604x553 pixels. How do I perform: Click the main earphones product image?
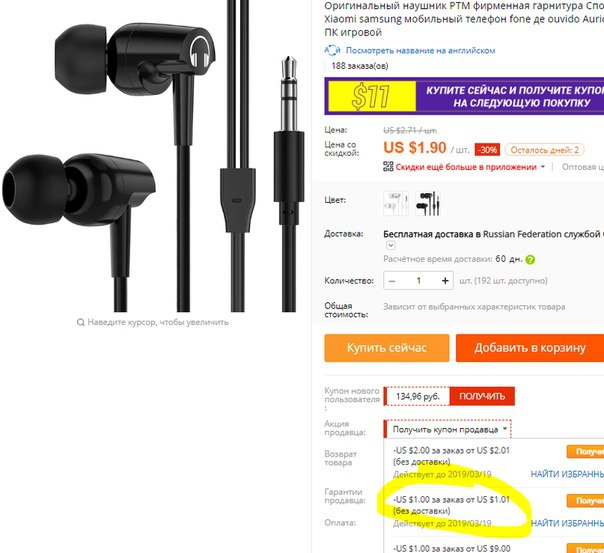point(154,156)
